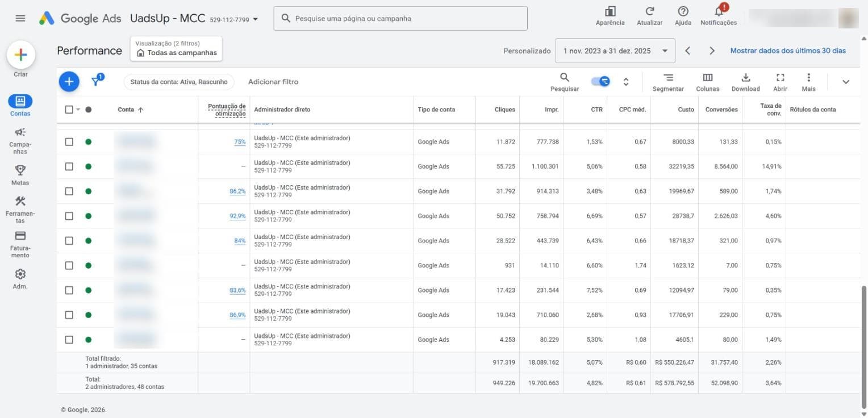The width and height of the screenshot is (868, 418).
Task: Check the row with 931 clicks
Action: 69,265
